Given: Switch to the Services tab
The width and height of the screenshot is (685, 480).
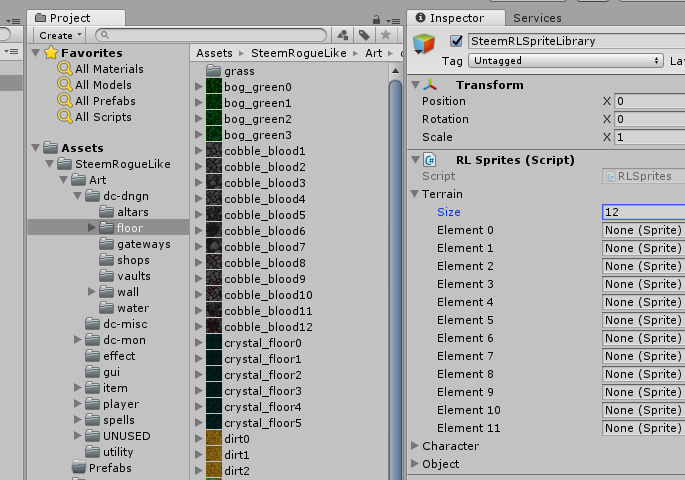Looking at the screenshot, I should click(x=537, y=18).
